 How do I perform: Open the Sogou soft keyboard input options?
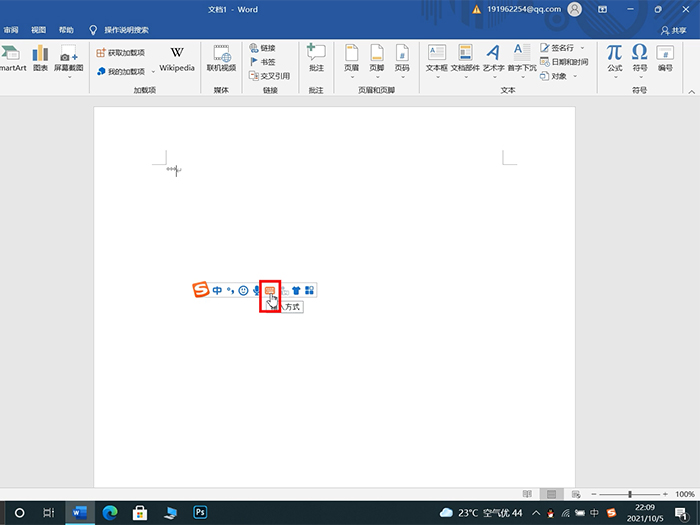270,290
